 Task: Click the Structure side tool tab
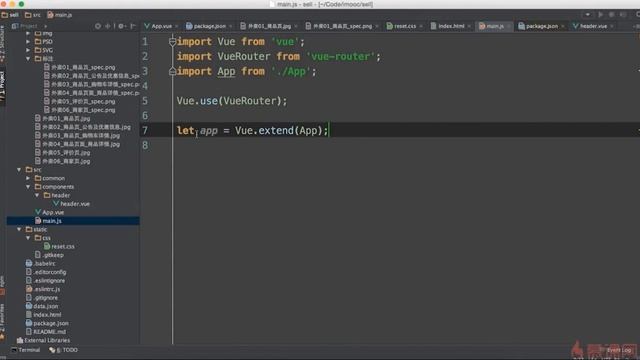click(x=2, y=44)
